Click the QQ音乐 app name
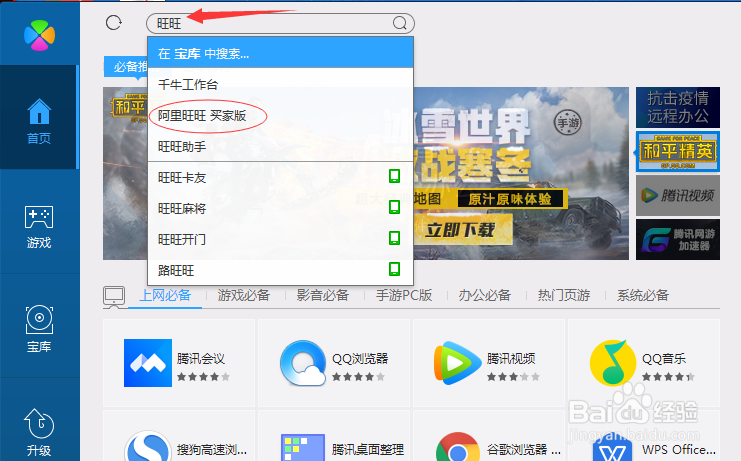 (x=664, y=359)
